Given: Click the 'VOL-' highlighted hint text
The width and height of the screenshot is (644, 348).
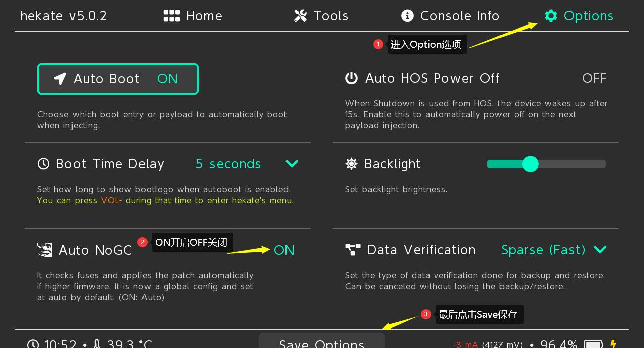Looking at the screenshot, I should 112,200.
